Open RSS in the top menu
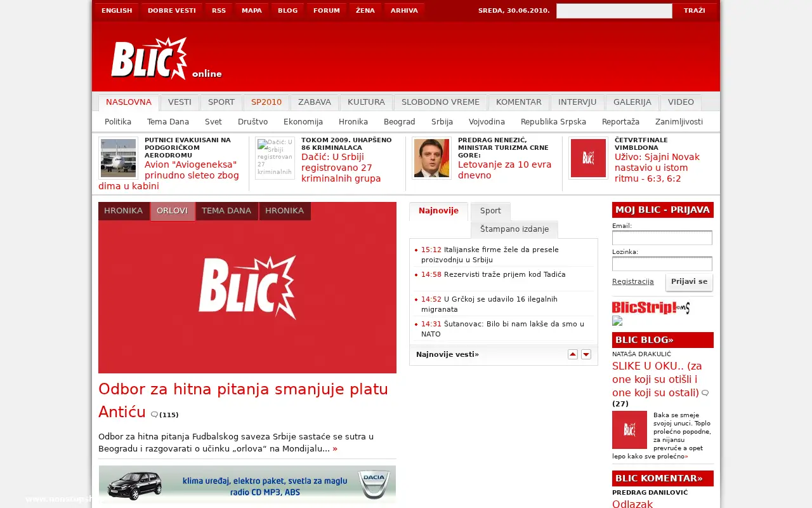812x508 pixels. [219, 11]
